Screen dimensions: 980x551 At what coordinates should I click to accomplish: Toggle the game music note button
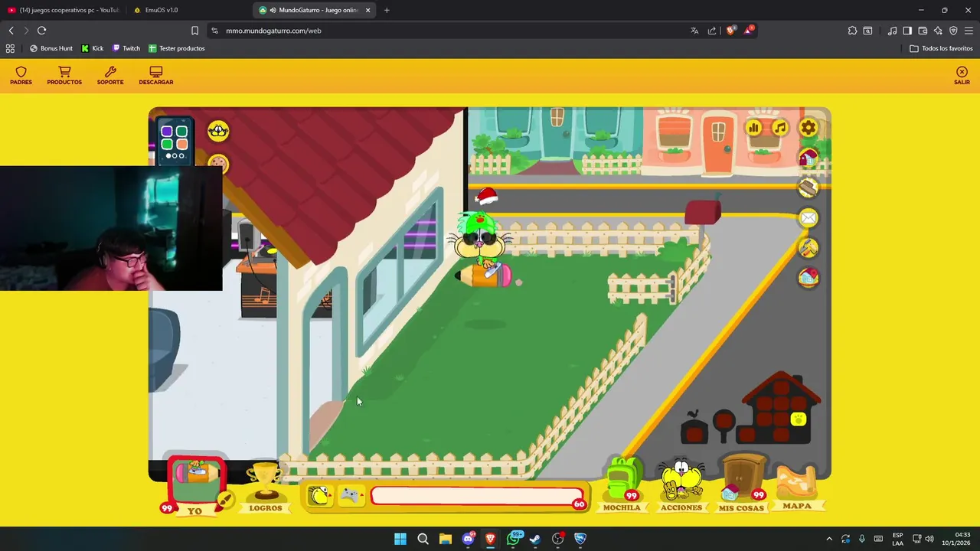779,128
